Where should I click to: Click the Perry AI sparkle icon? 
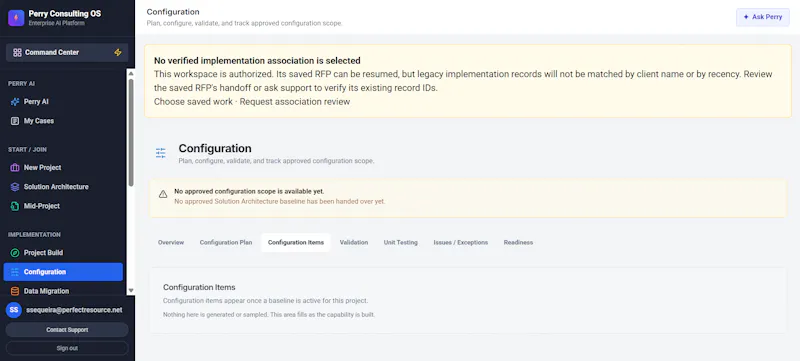15,101
